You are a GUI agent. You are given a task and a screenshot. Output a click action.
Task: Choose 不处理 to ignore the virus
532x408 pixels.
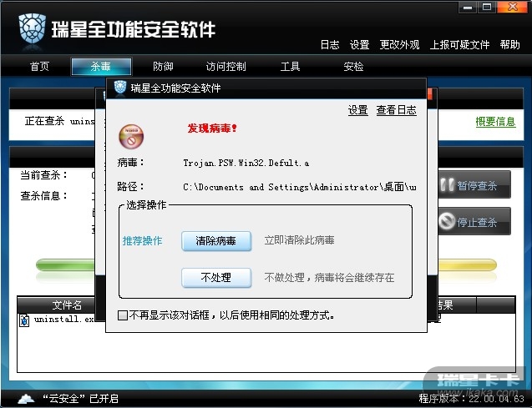216,278
